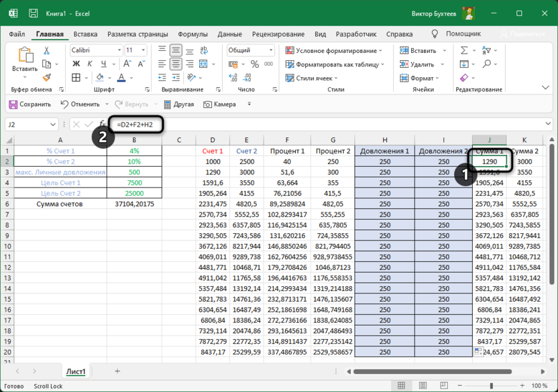
Task: Click the Name Box showing J2
Action: point(27,125)
